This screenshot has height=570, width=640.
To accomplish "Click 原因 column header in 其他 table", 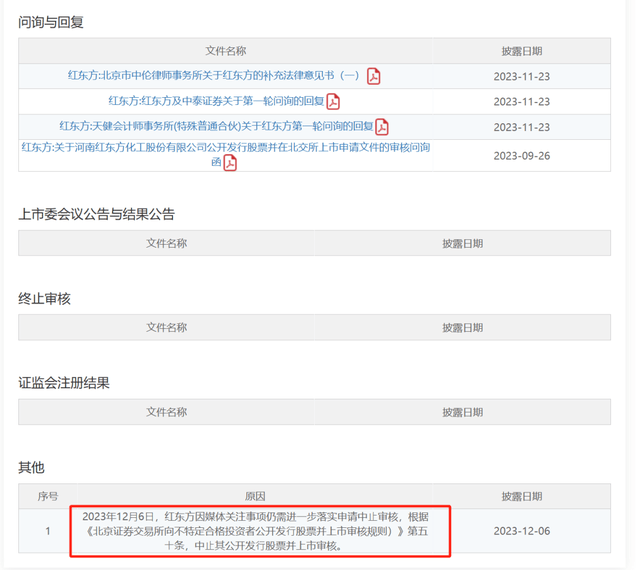I will click(255, 497).
